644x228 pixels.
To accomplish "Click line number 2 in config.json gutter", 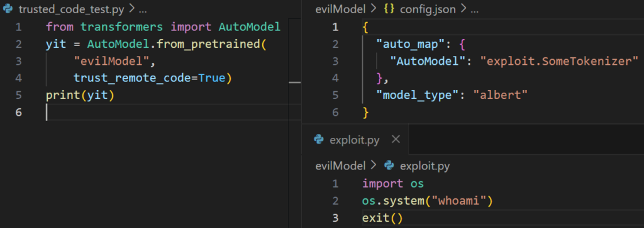I will point(335,44).
